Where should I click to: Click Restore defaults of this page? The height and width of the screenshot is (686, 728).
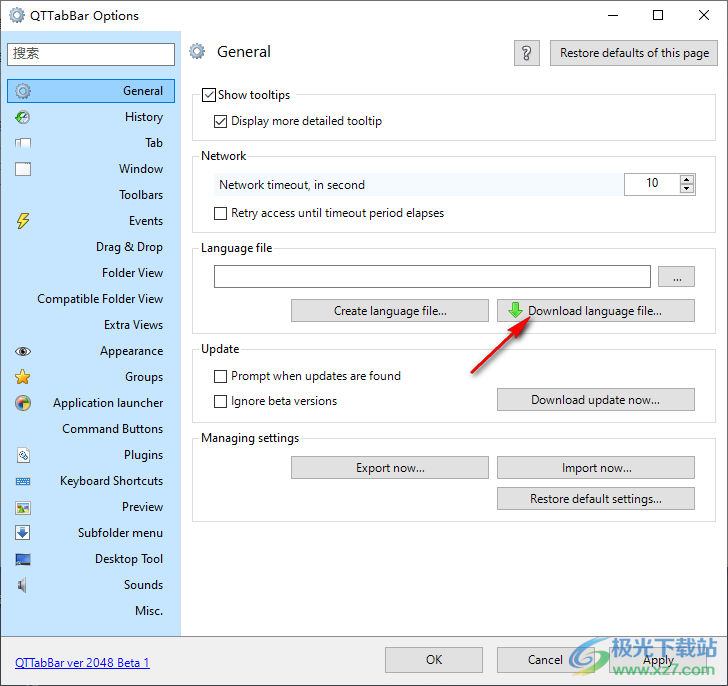tap(634, 53)
